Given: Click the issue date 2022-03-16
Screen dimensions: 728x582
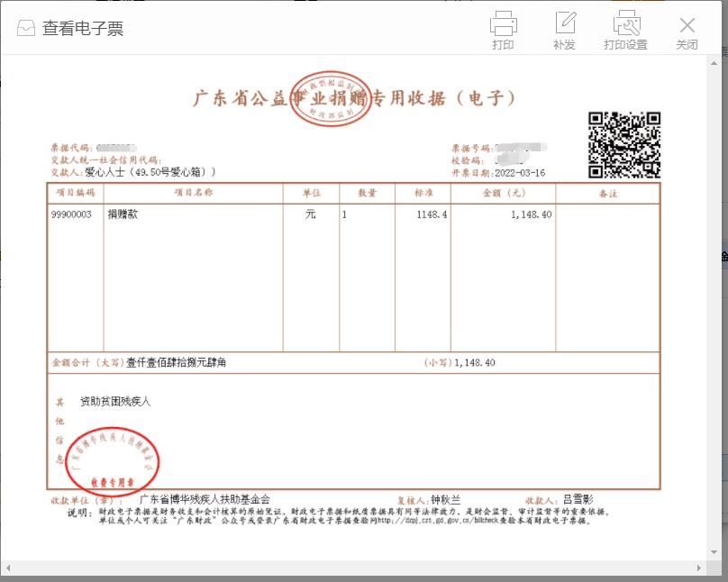Looking at the screenshot, I should 518,173.
